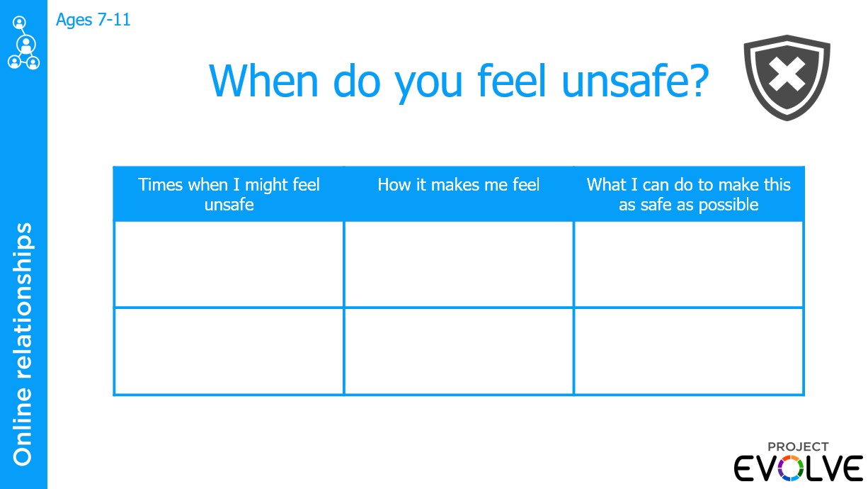Click the word "When" in the title
The image size is (868, 489).
tap(263, 80)
